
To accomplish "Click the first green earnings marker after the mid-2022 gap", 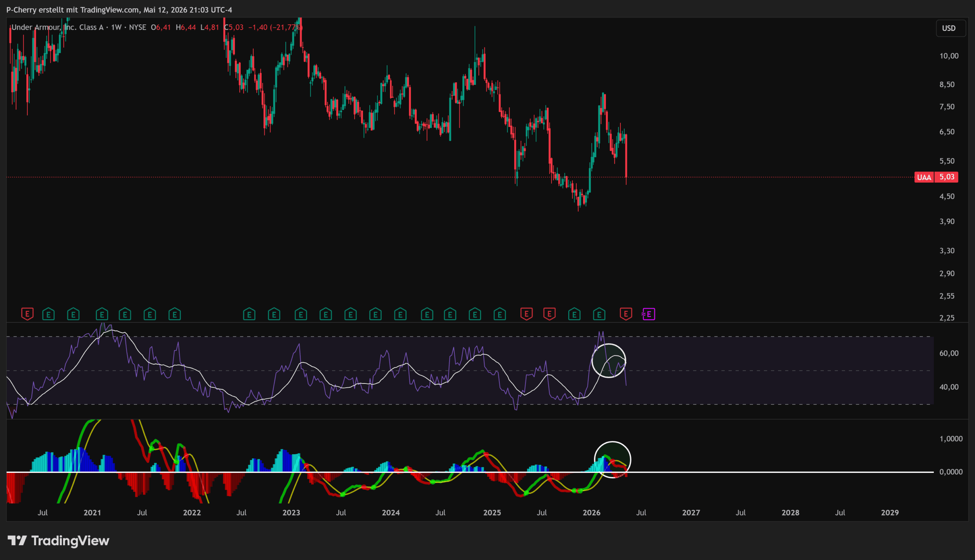I will [249, 315].
